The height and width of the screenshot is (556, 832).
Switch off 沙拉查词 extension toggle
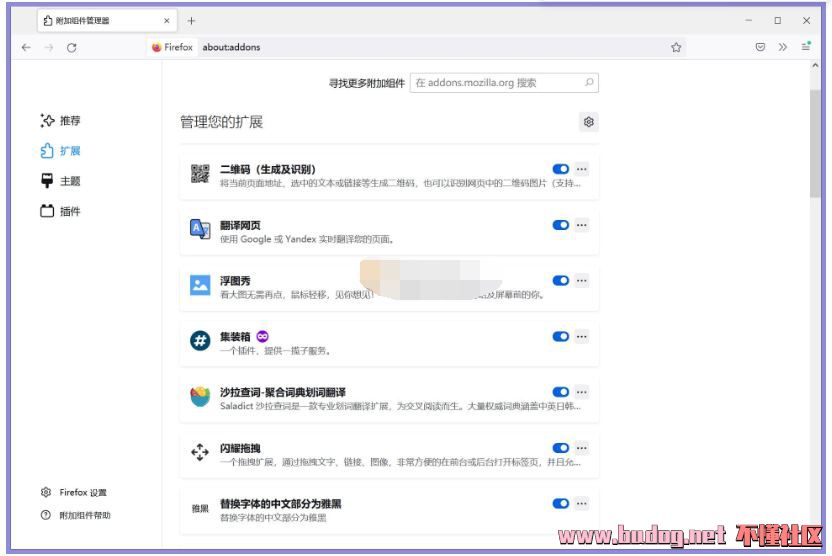(561, 392)
